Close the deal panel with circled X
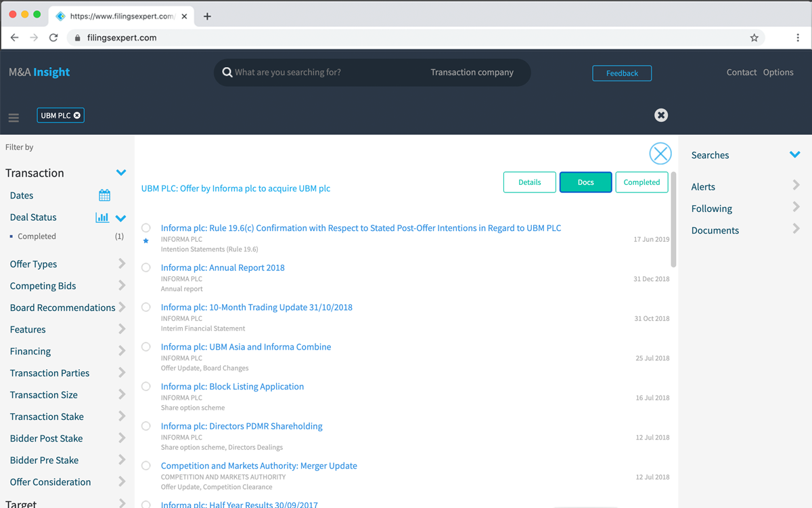 (660, 154)
